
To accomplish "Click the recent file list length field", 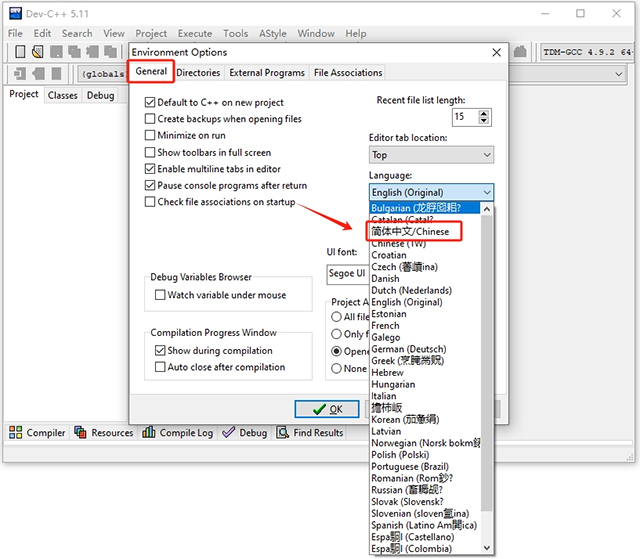I will 464,117.
